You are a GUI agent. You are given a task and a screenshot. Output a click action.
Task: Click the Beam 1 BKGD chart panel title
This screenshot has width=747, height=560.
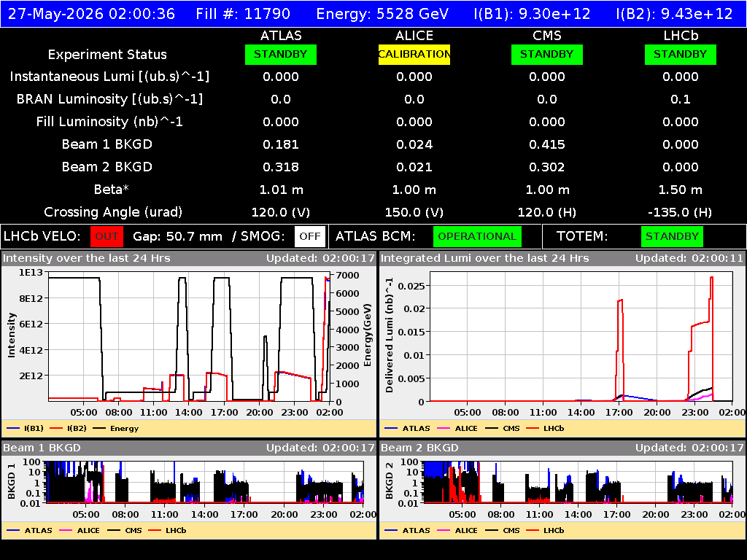[x=42, y=448]
